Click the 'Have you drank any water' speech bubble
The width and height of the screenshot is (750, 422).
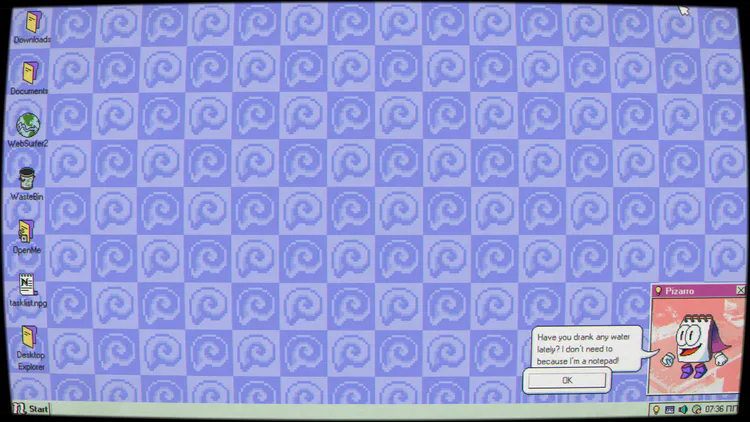click(x=588, y=349)
